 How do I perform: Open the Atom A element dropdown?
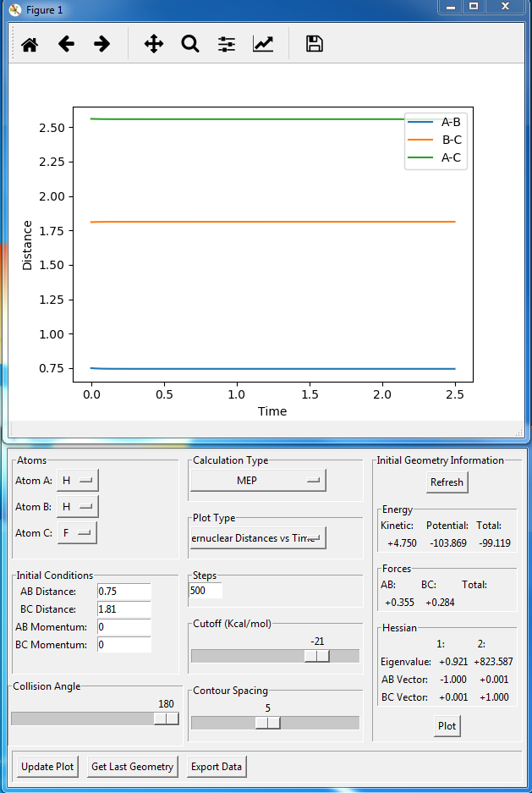(77, 481)
